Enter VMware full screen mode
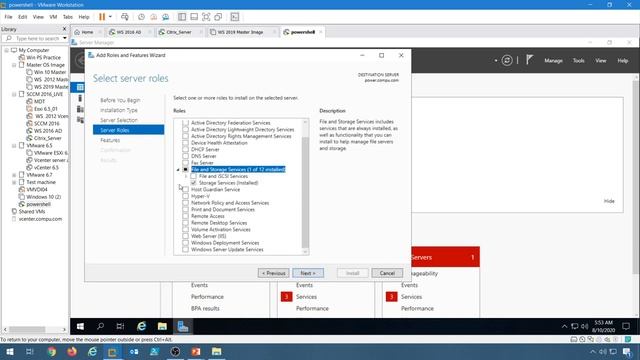Viewport: 640px width, 360px height. [206, 17]
